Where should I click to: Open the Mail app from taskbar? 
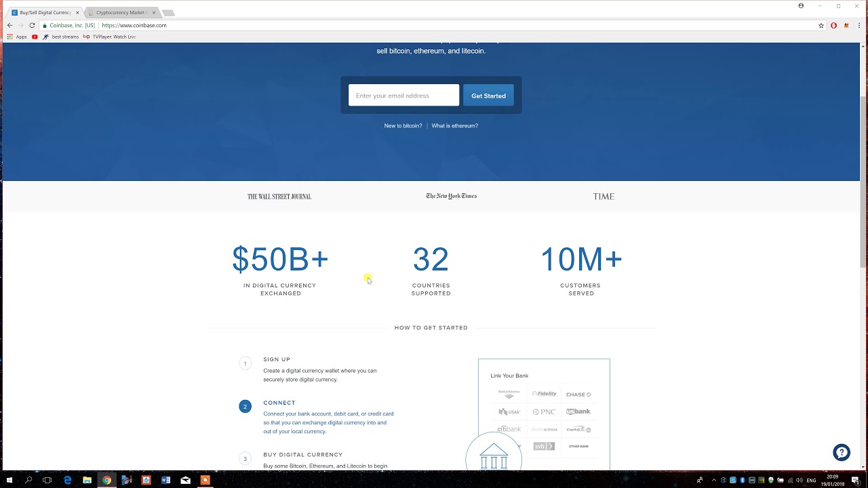tap(185, 480)
